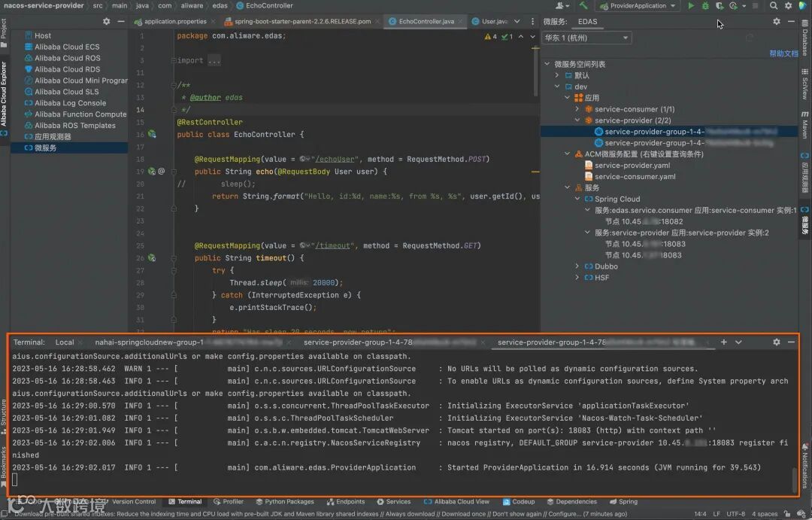
Task: Select service-provider.yaml in ACM config
Action: click(x=632, y=166)
